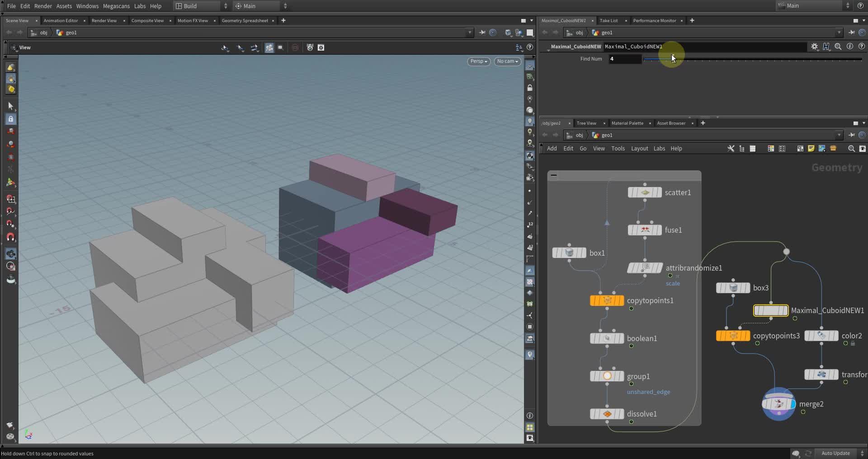
Task: Click the selection lock icon in left toolbar
Action: click(x=11, y=119)
